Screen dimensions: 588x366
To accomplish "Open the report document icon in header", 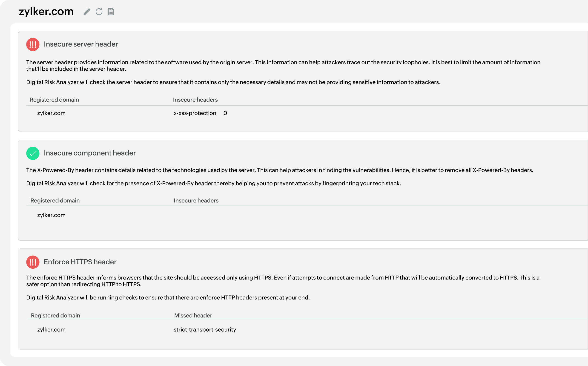I will (111, 12).
